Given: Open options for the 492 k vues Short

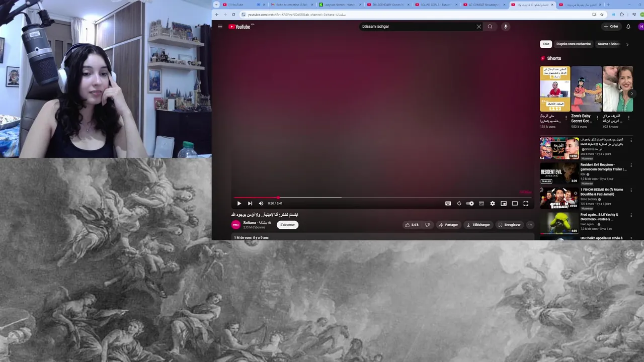Looking at the screenshot, I should point(628,118).
